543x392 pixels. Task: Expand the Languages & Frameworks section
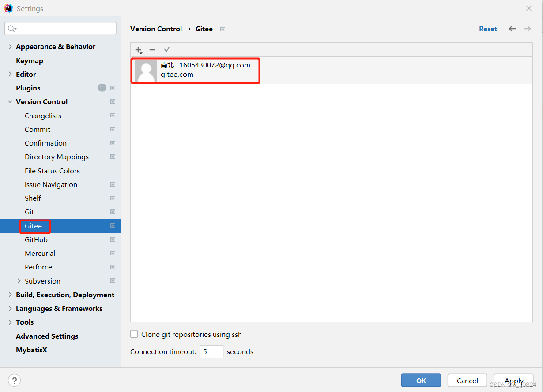tap(10, 308)
